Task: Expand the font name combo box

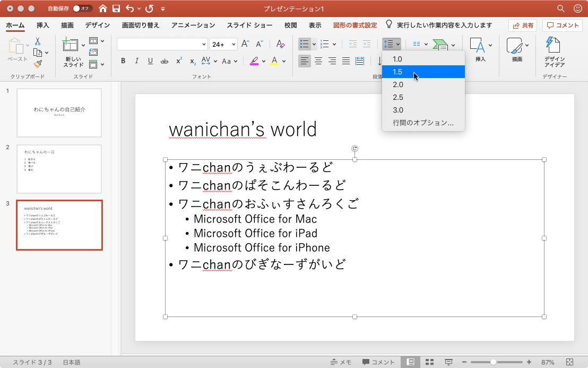Action: pos(204,44)
